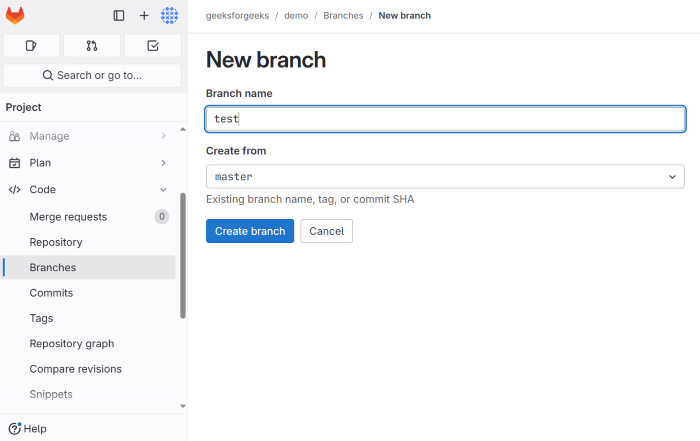This screenshot has height=441, width=700.
Task: Click the Branch name input field
Action: [x=445, y=119]
